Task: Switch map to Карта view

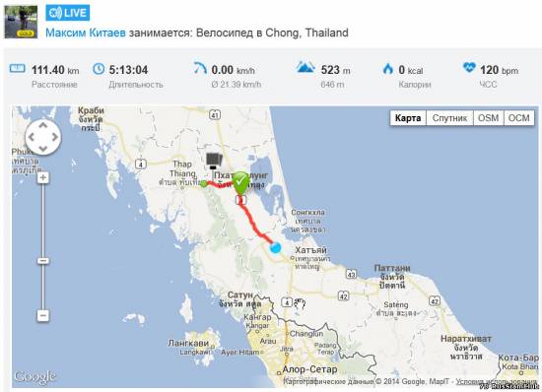Action: click(x=408, y=118)
